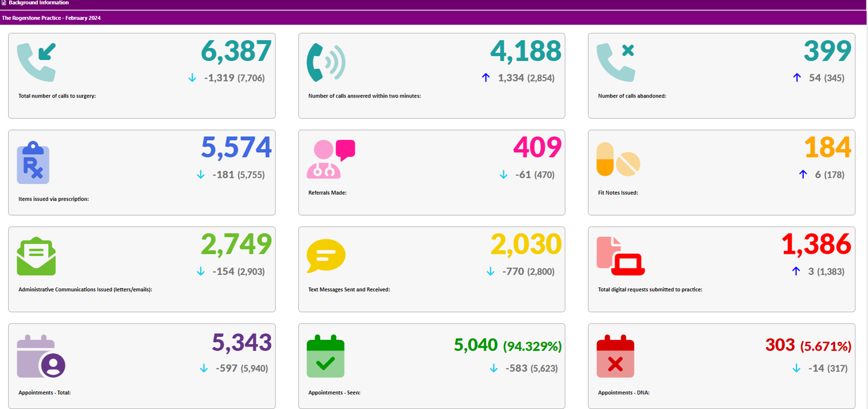The width and height of the screenshot is (868, 409).
Task: Click 'Appointments - DNA' label
Action: (624, 393)
